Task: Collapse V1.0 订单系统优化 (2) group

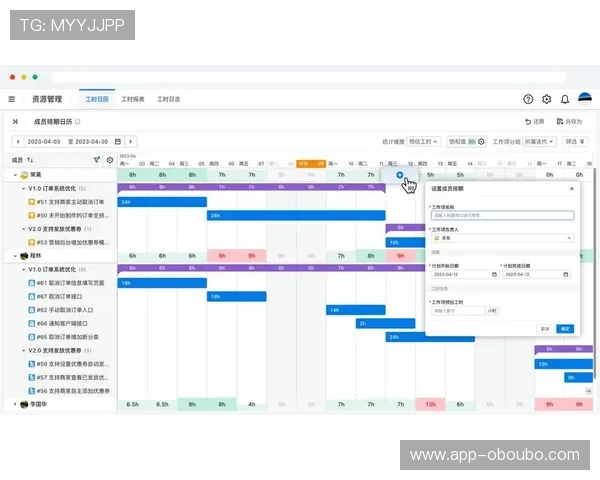Action: [x=23, y=188]
